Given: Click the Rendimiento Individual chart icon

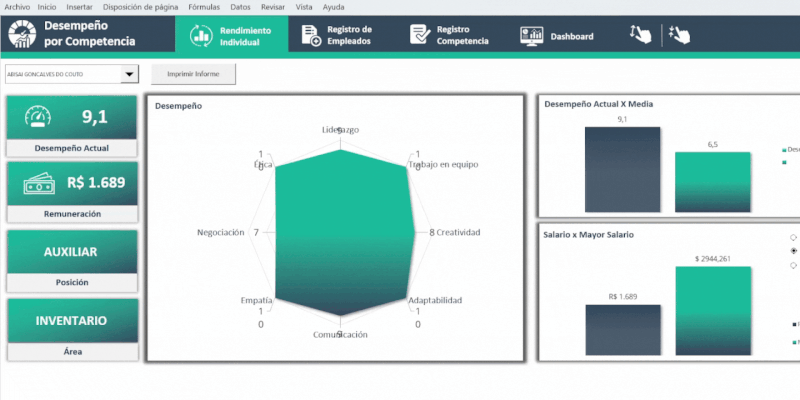Looking at the screenshot, I should 200,36.
